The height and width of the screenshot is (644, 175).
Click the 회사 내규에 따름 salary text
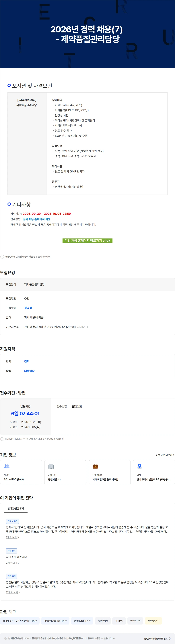point(34,318)
